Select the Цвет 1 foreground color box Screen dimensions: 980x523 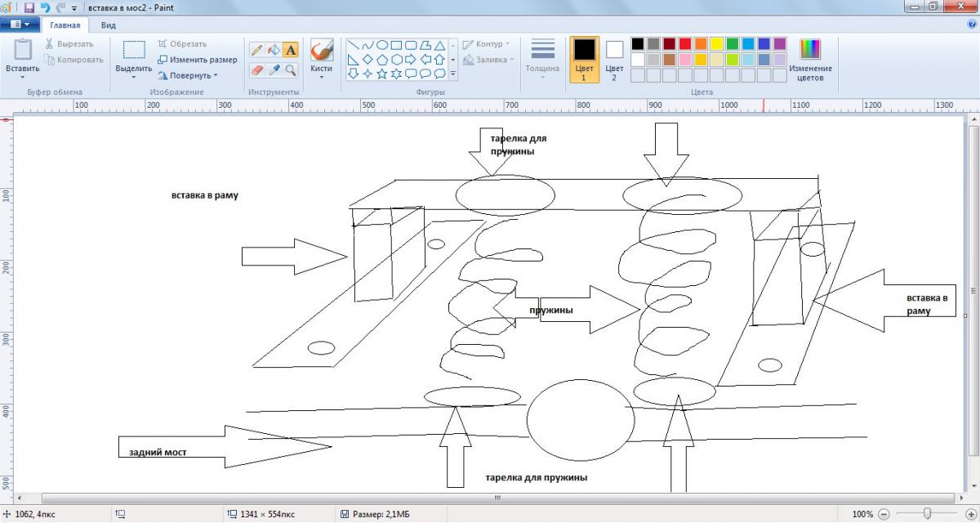584,58
